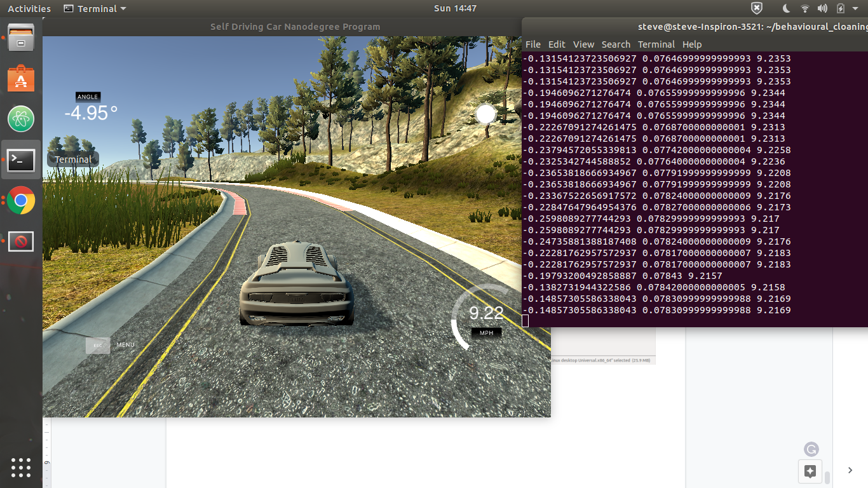868x488 pixels.
Task: Open the Files app in the dock
Action: pyautogui.click(x=21, y=37)
